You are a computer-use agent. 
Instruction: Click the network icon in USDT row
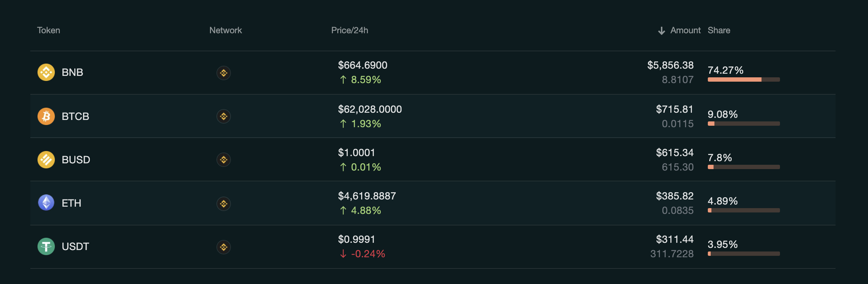[224, 247]
